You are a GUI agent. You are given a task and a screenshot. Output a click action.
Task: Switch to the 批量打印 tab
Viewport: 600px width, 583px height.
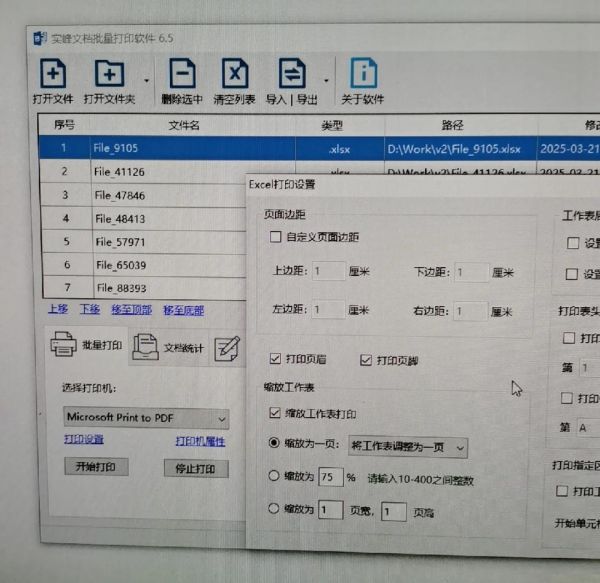point(88,347)
